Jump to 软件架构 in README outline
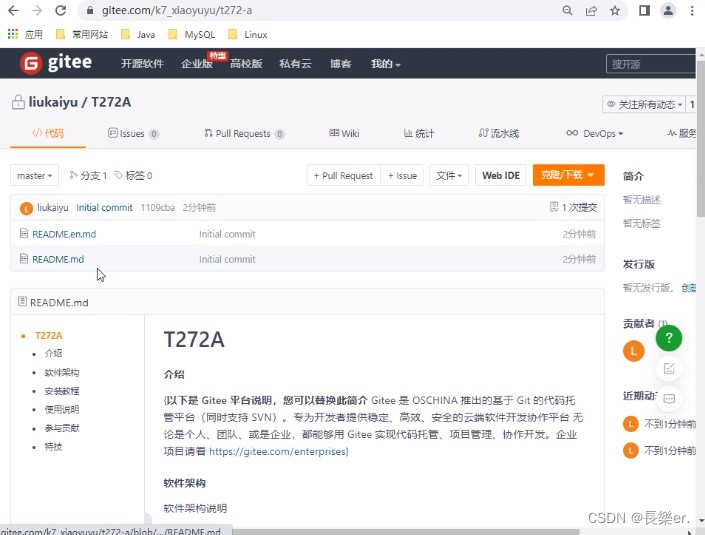Viewport: 705px width, 535px height. (62, 372)
